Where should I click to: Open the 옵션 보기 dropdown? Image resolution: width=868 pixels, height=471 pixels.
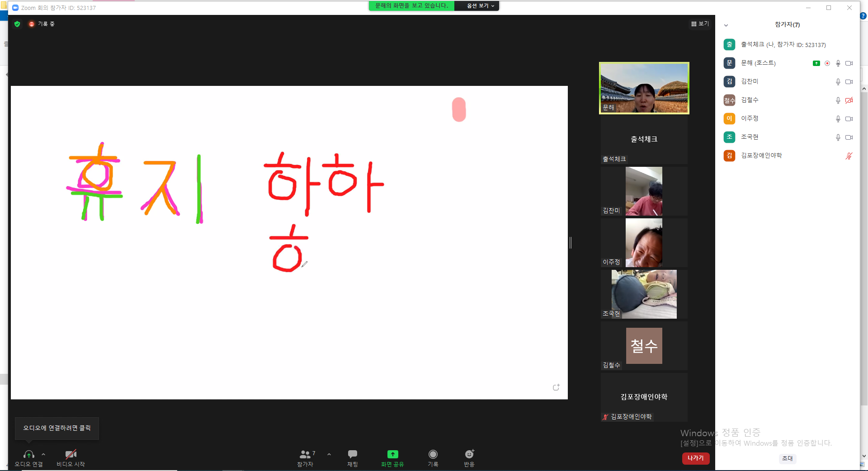pyautogui.click(x=480, y=6)
